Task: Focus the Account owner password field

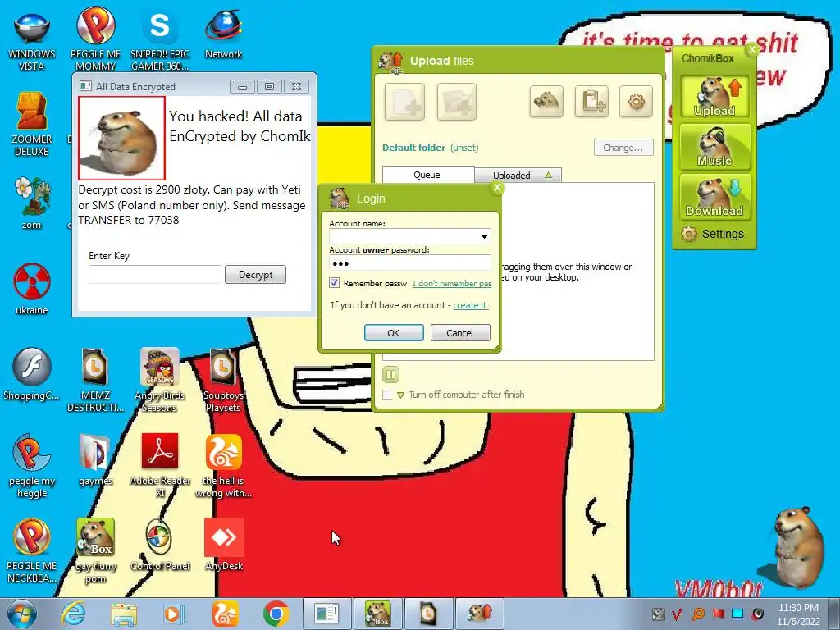Action: [410, 263]
